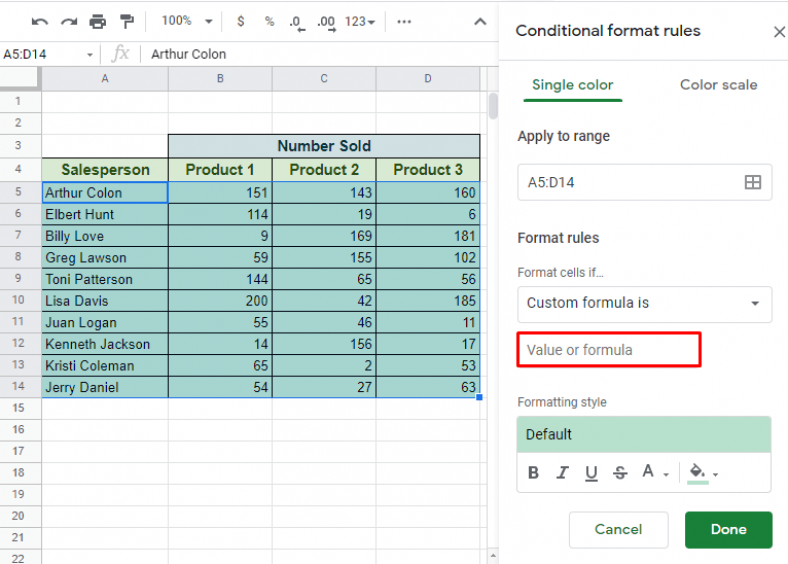Viewport: 788px width, 564px height.
Task: Click the Cancel button
Action: pos(618,530)
